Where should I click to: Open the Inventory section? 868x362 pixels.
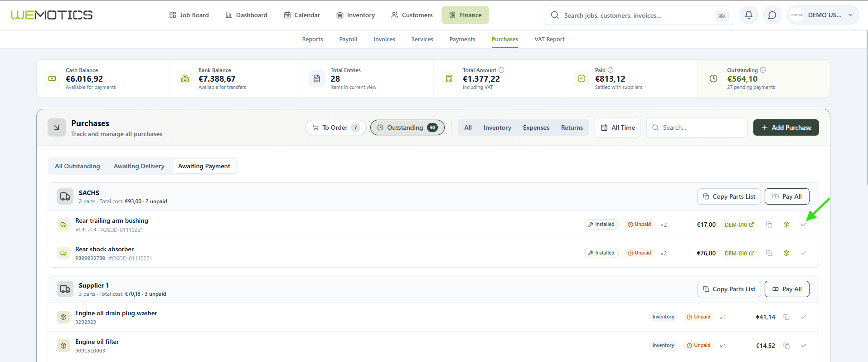point(356,15)
